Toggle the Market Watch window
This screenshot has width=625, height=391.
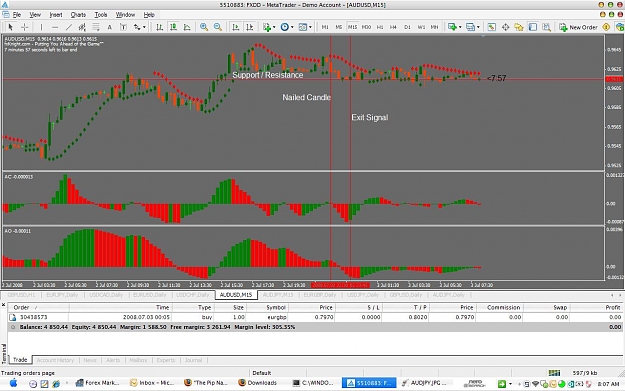pyautogui.click(x=491, y=27)
